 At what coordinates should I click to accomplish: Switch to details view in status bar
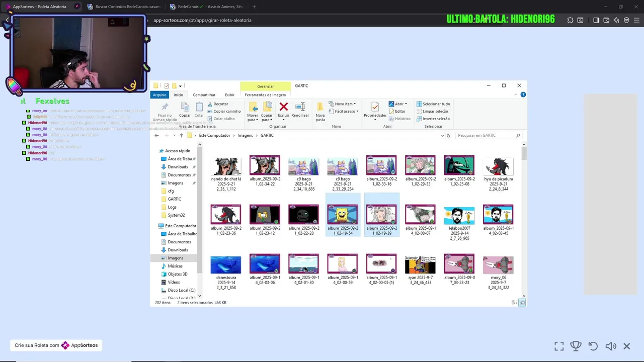coord(514,303)
